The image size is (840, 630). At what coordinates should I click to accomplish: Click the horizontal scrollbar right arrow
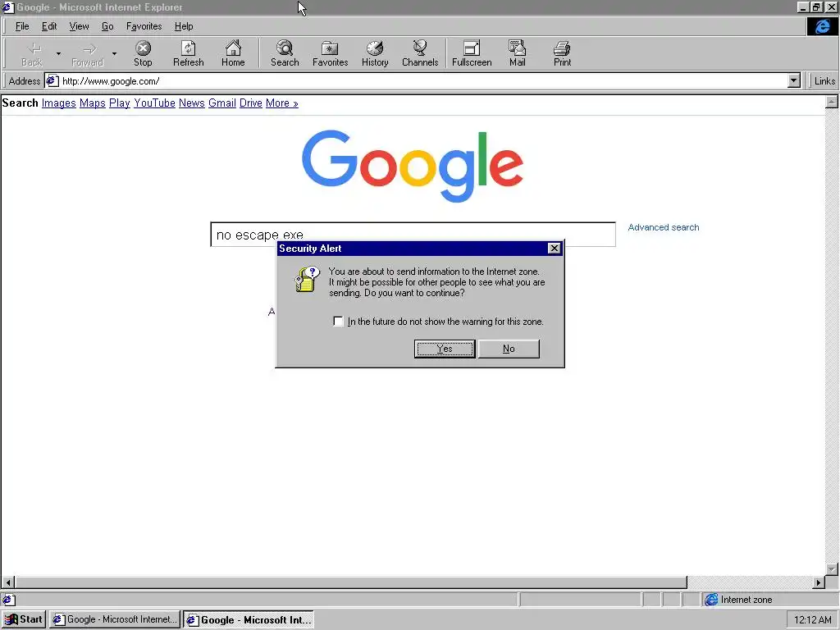click(x=819, y=582)
